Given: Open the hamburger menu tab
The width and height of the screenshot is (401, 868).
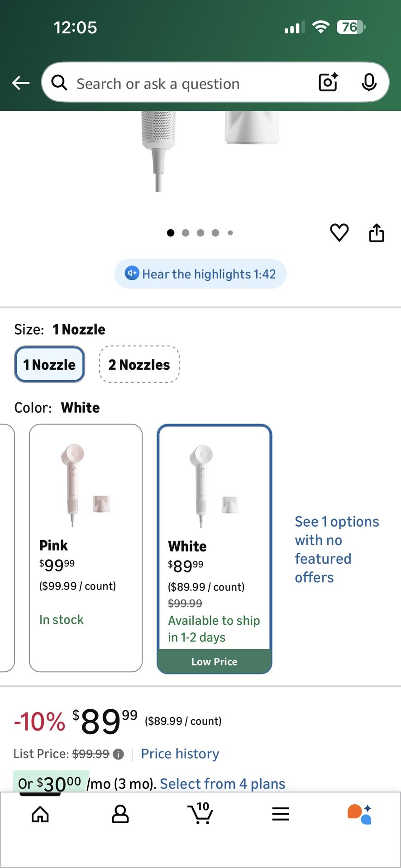Looking at the screenshot, I should (x=281, y=814).
